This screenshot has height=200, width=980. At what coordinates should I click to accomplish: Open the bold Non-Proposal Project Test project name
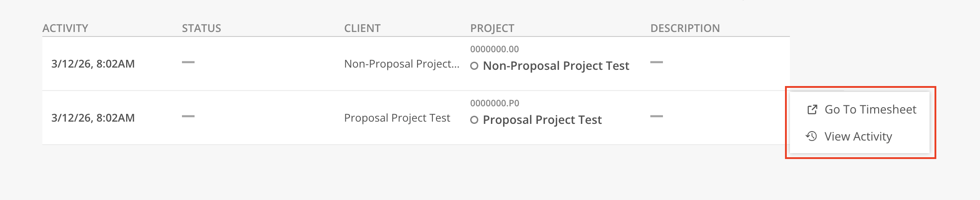coord(556,66)
